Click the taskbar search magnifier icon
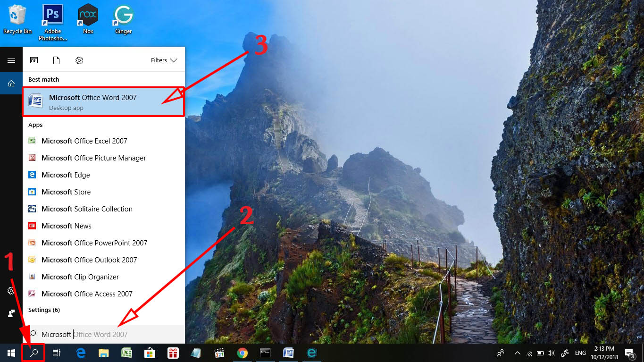Viewport: 644px width, 362px height. click(34, 353)
